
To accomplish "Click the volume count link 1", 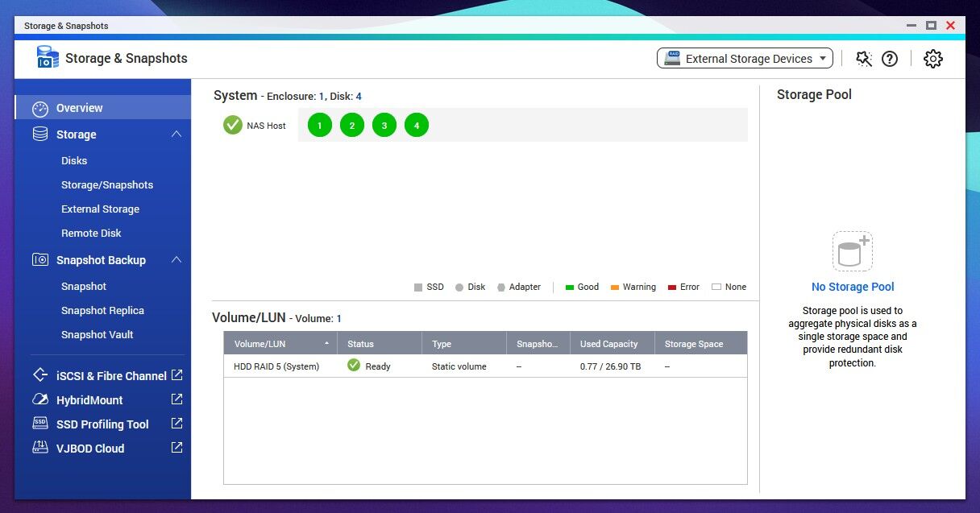I will click(339, 318).
